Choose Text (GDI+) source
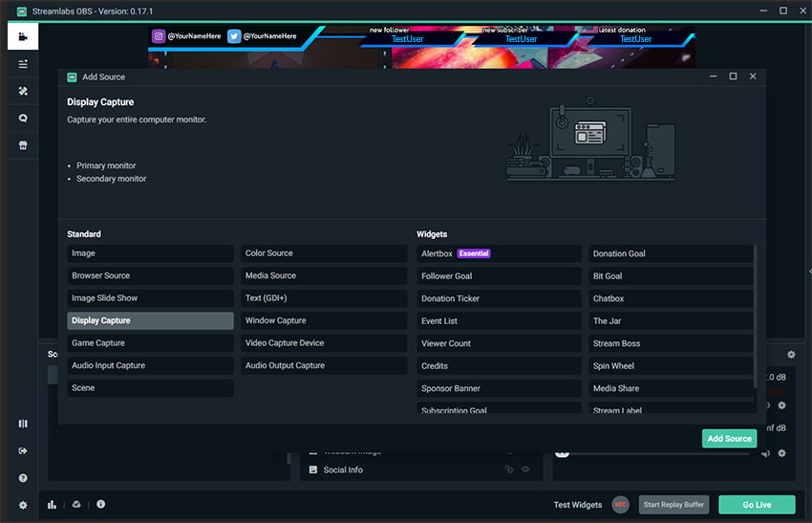The height and width of the screenshot is (523, 812). click(x=324, y=298)
